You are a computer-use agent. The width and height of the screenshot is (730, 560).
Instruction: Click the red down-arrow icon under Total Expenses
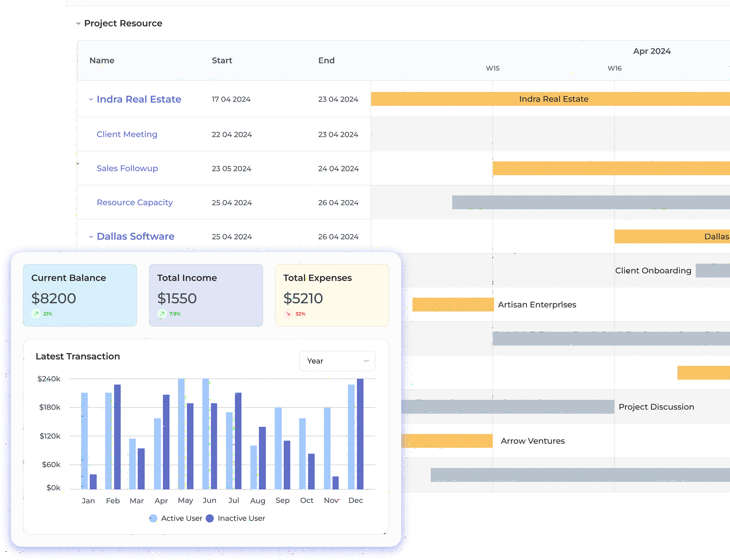coord(288,314)
